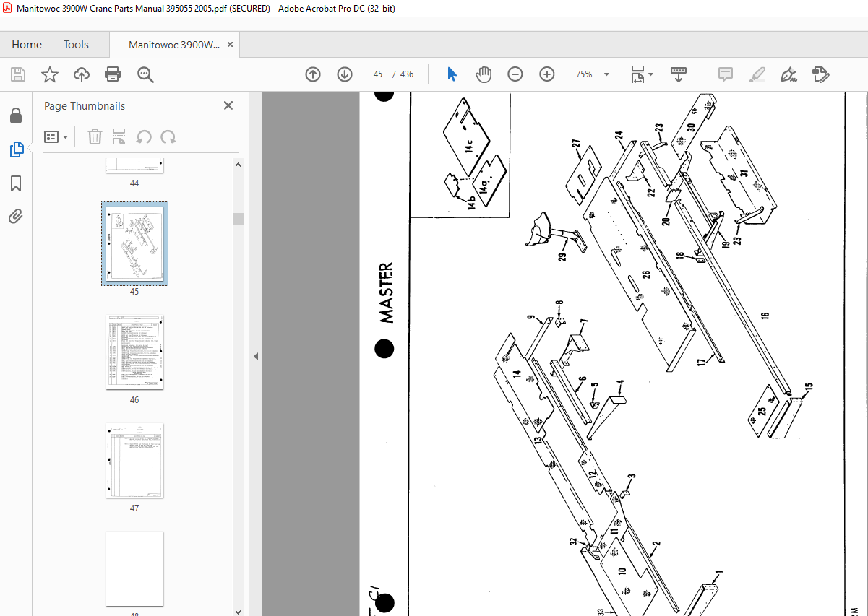This screenshot has height=616, width=868.
Task: Collapse the navigation pane arrow
Action: pyautogui.click(x=256, y=356)
